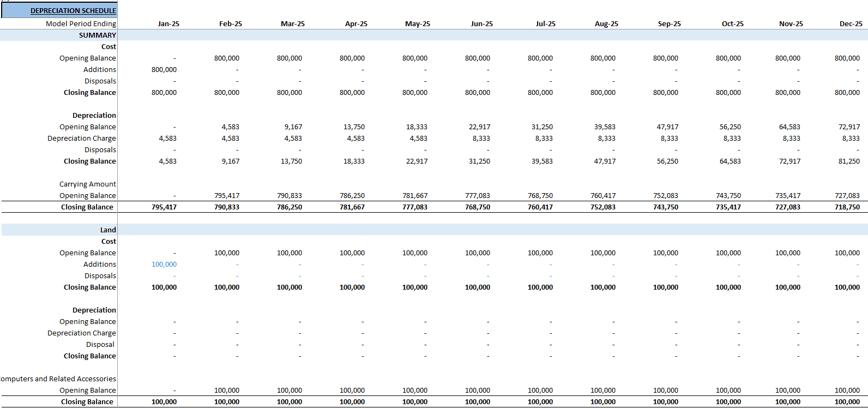Select the Computers and Related Accessories heading

[x=58, y=379]
